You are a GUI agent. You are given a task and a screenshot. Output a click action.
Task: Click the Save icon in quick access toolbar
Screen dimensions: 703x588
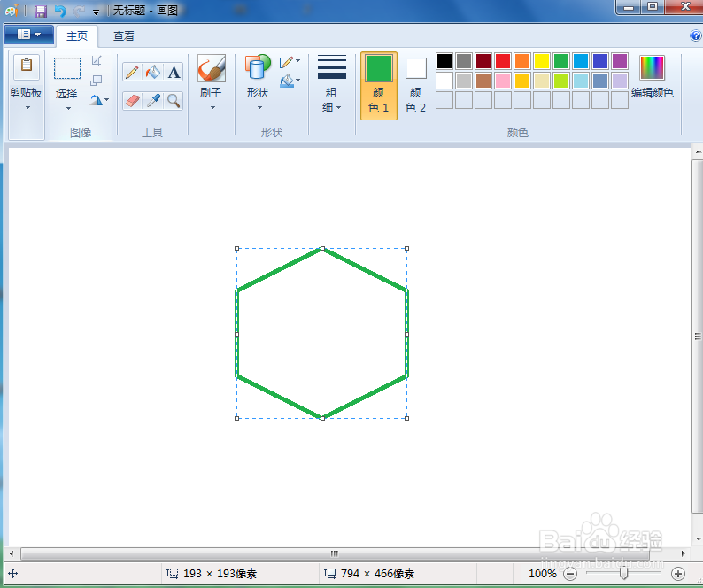pos(41,11)
